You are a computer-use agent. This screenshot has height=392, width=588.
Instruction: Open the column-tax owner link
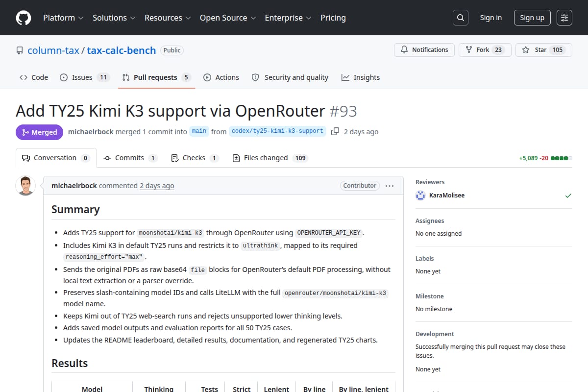[x=53, y=50]
